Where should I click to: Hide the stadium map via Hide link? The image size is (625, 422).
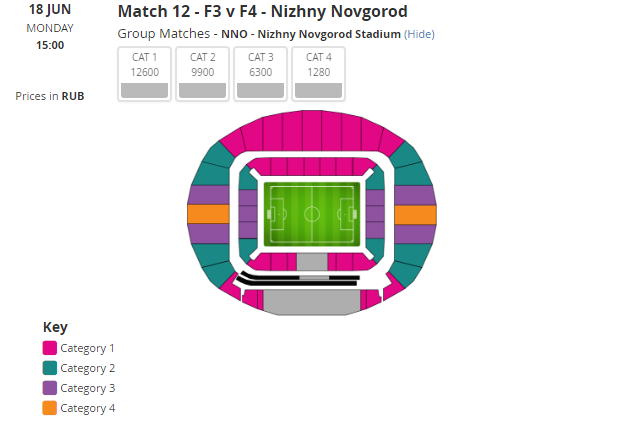(419, 34)
